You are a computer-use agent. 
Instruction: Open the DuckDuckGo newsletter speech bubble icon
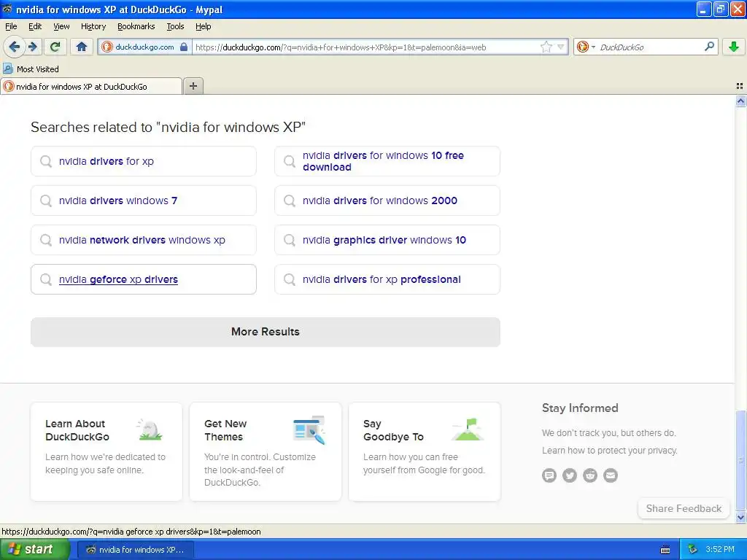(549, 475)
